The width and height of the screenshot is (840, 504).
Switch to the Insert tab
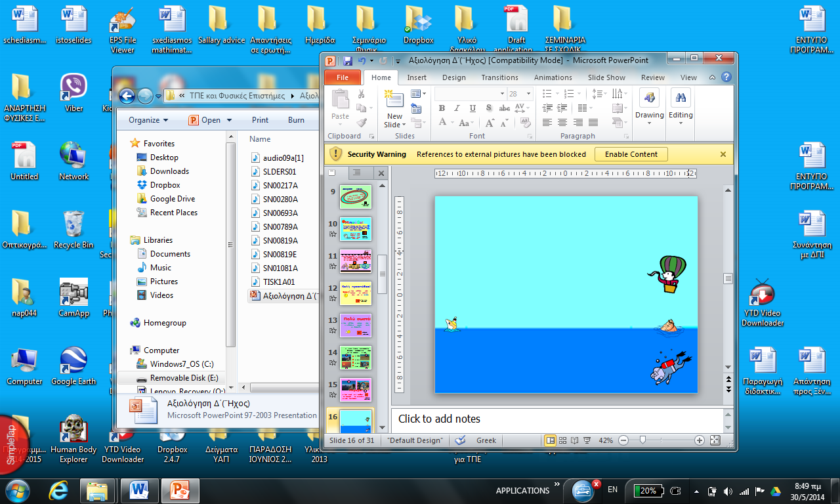click(x=417, y=77)
